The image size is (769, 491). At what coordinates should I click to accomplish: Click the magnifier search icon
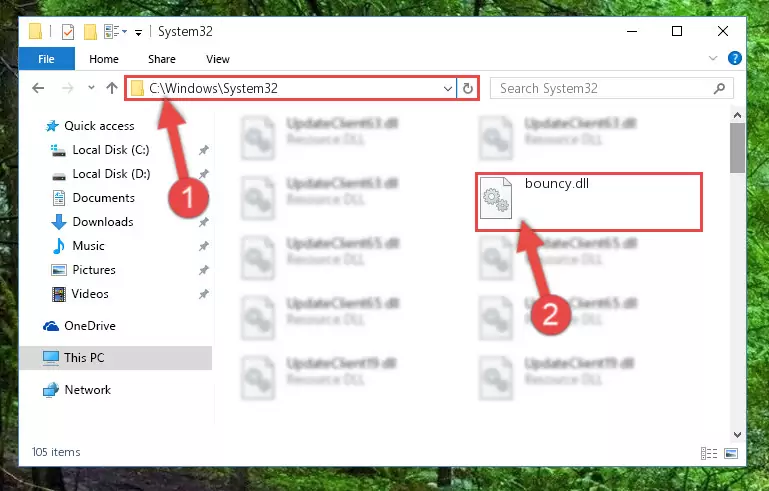click(719, 88)
